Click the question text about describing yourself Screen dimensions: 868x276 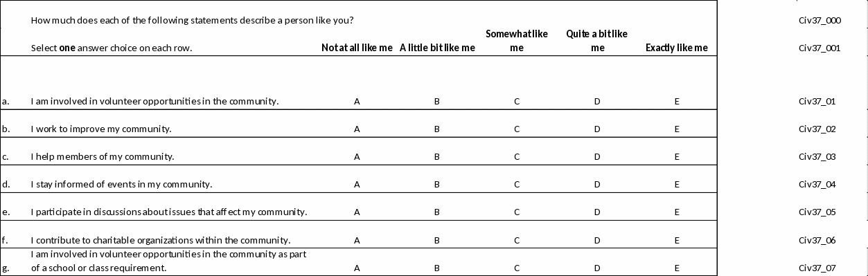tap(193, 20)
